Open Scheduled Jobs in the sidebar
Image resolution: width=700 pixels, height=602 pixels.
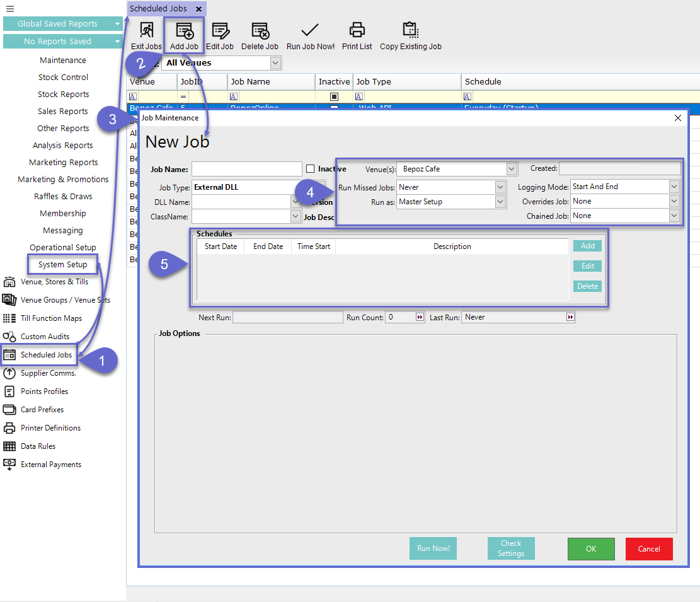[x=46, y=355]
